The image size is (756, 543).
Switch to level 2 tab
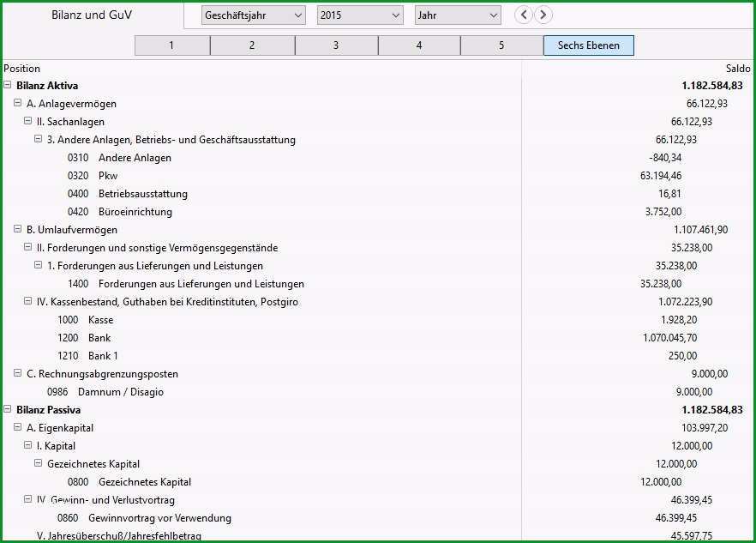[x=252, y=45]
